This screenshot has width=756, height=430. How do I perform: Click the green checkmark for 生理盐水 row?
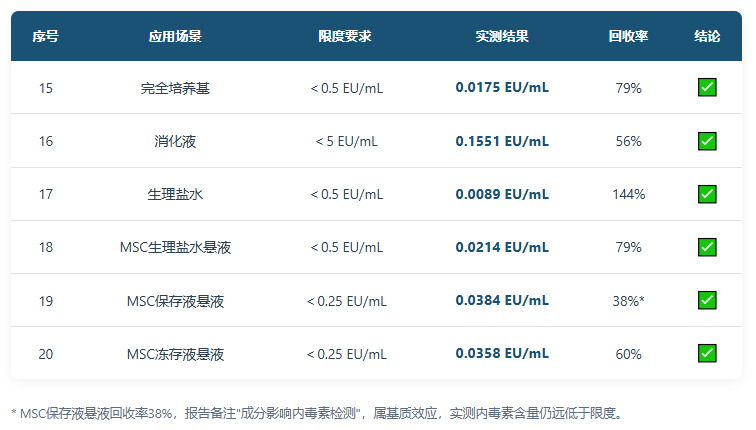coord(707,194)
